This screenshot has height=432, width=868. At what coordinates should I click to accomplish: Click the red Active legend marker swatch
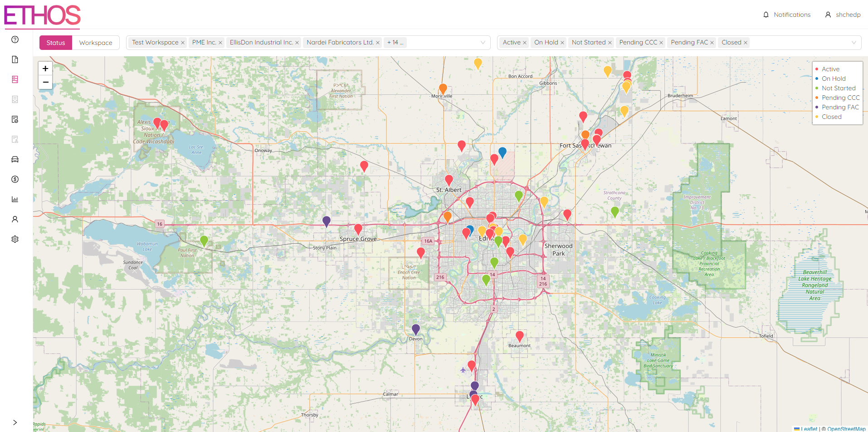817,69
